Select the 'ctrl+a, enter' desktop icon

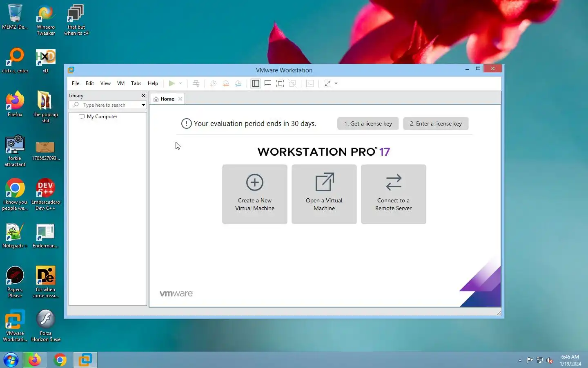(15, 61)
